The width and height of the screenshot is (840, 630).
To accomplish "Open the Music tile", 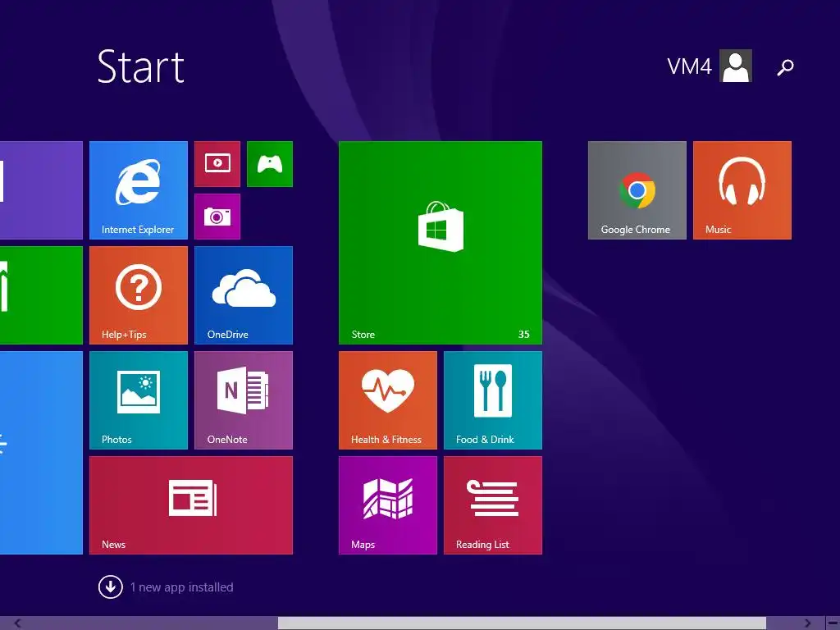I will [x=742, y=190].
